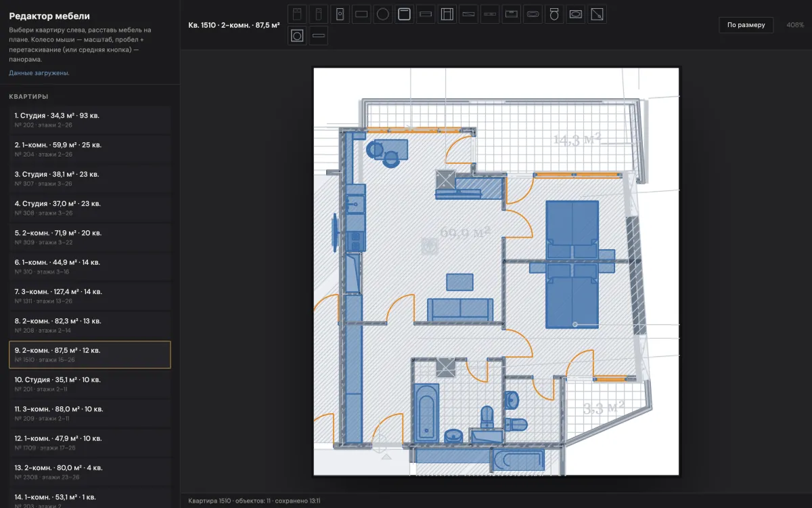Click the 14,3 м² balcony area label
Viewport: 812px width, 508px height.
[x=577, y=140]
